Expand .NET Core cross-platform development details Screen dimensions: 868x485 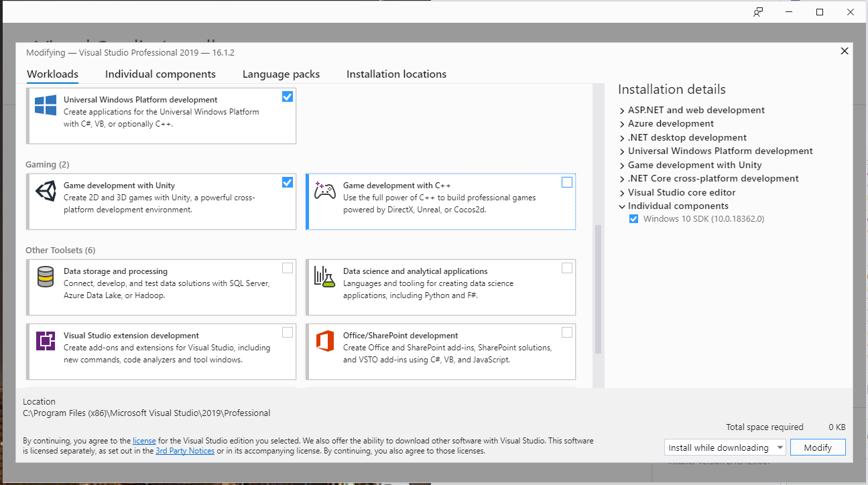tap(622, 179)
